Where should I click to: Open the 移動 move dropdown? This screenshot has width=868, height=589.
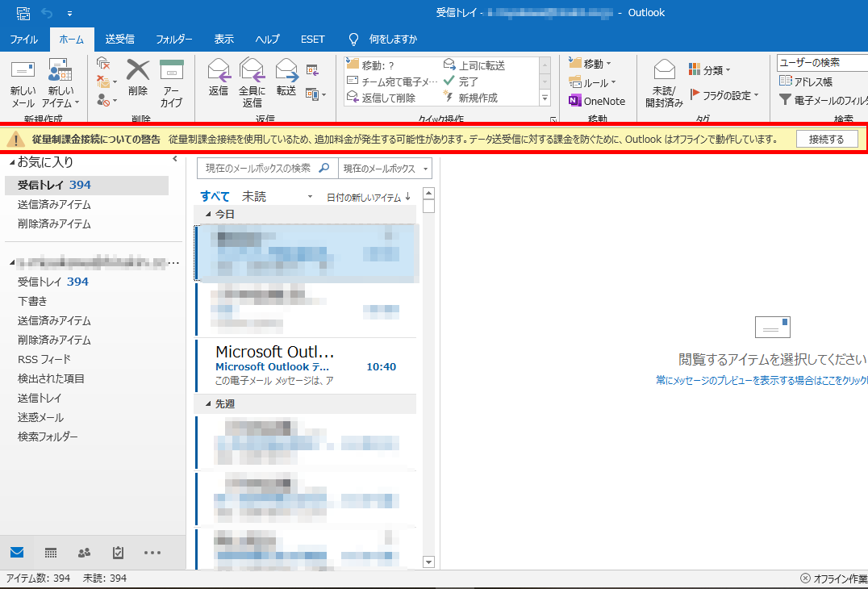590,64
